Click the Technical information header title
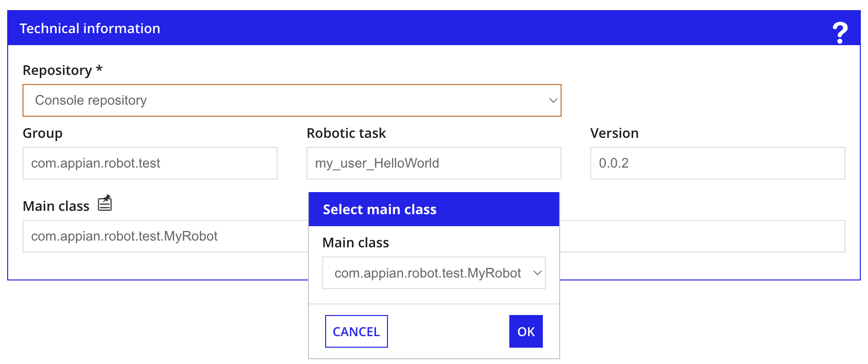The image size is (868, 364). coord(90,28)
